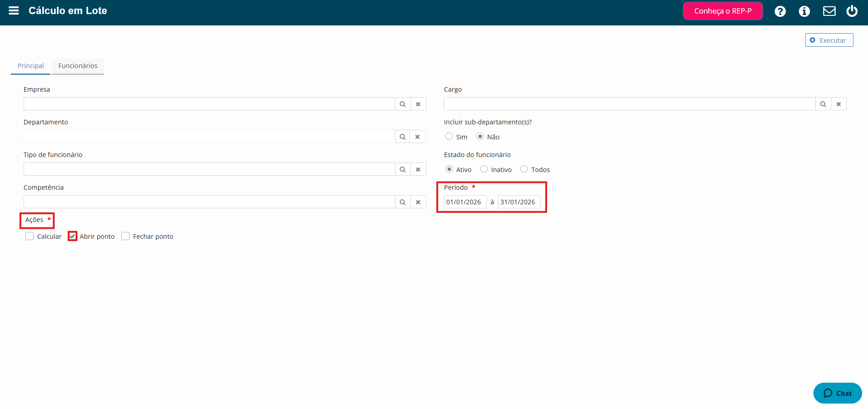Select Sim for sub-departamentos
Image resolution: width=868 pixels, height=409 pixels.
[x=449, y=136]
